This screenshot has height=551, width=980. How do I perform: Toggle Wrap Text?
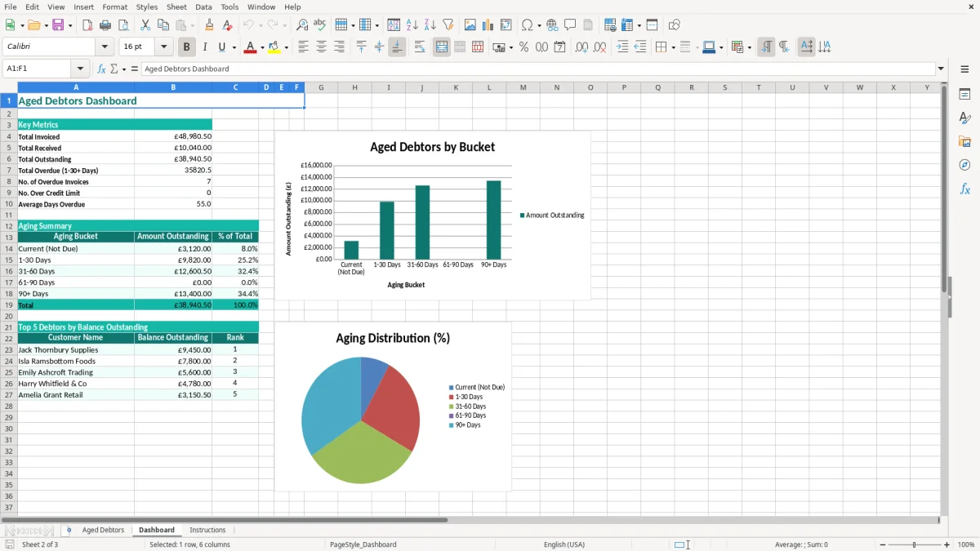[x=420, y=47]
